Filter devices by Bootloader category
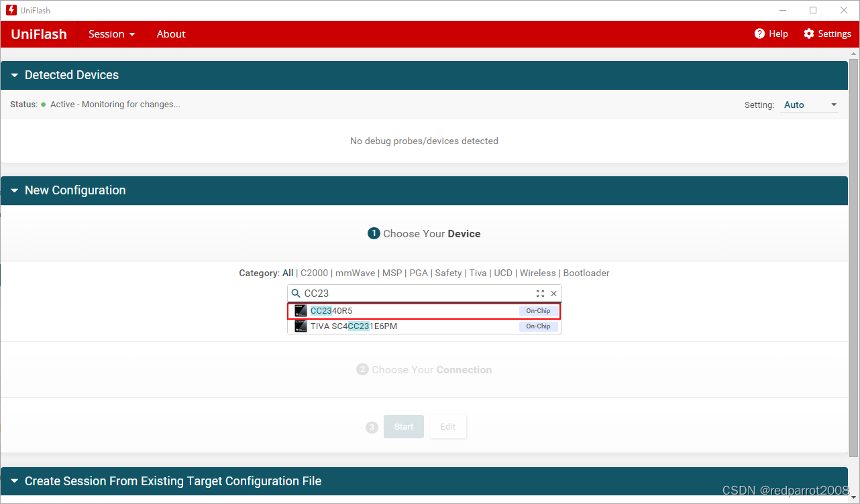Image resolution: width=860 pixels, height=504 pixels. pos(586,273)
